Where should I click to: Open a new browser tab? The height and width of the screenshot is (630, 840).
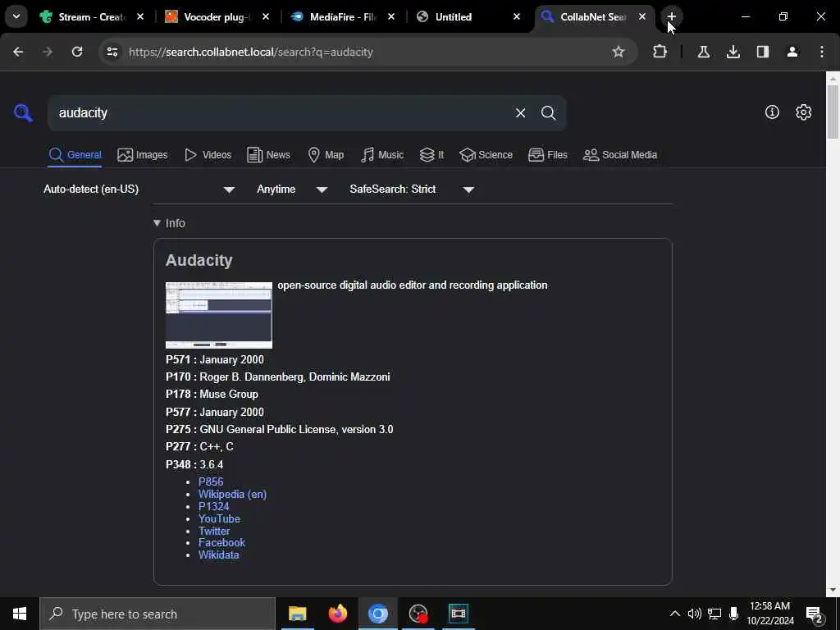[x=671, y=16]
